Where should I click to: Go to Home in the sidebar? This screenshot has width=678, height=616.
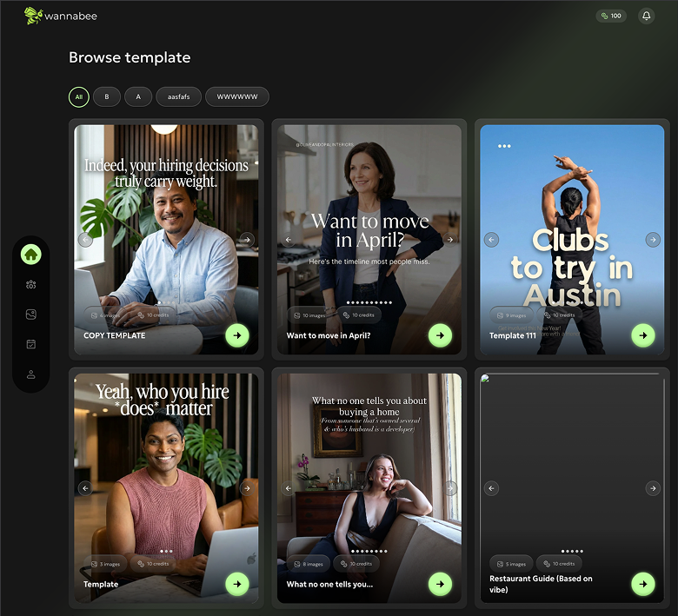(31, 255)
